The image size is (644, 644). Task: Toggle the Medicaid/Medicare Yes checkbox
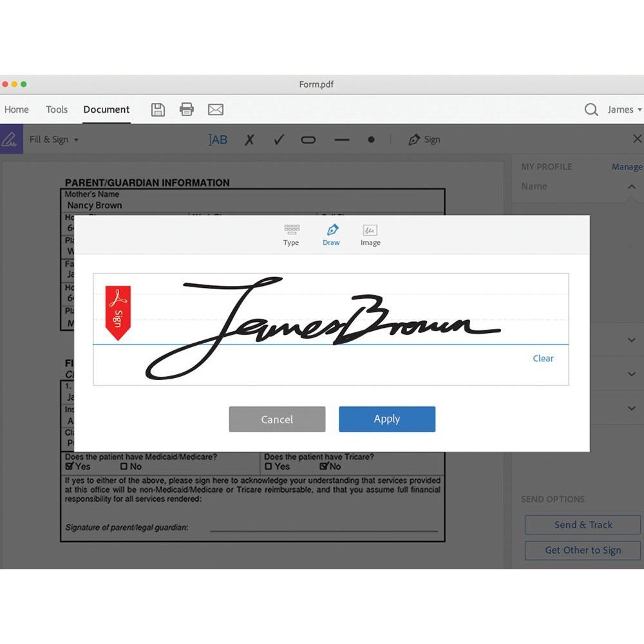pos(70,466)
